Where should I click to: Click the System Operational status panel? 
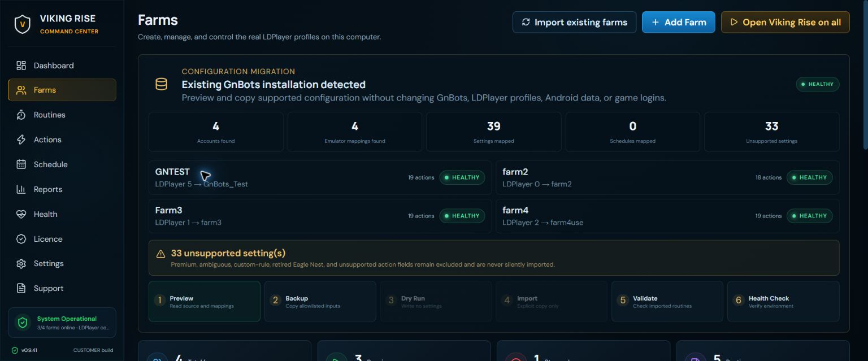pos(62,323)
